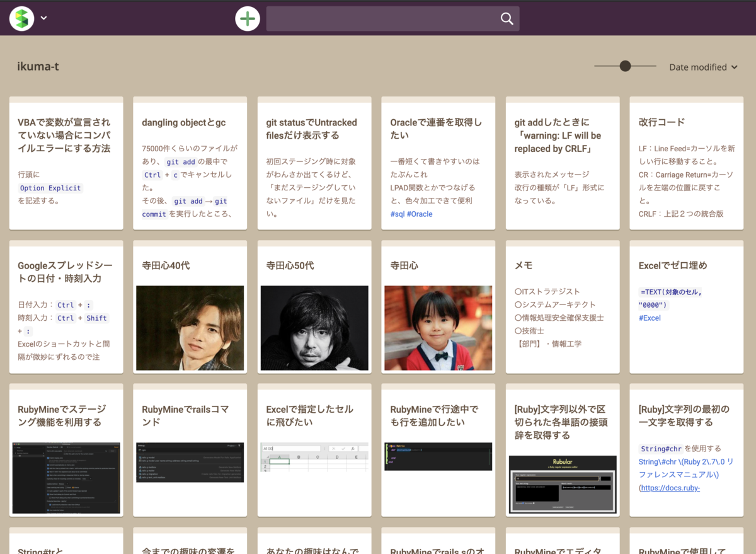Image resolution: width=756 pixels, height=554 pixels.
Task: Open the [Ruby]文字列の最初の一文字を取得する card
Action: click(x=687, y=450)
